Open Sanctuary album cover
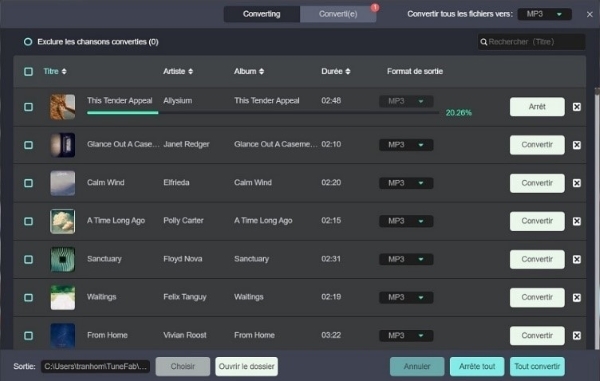 coord(63,259)
